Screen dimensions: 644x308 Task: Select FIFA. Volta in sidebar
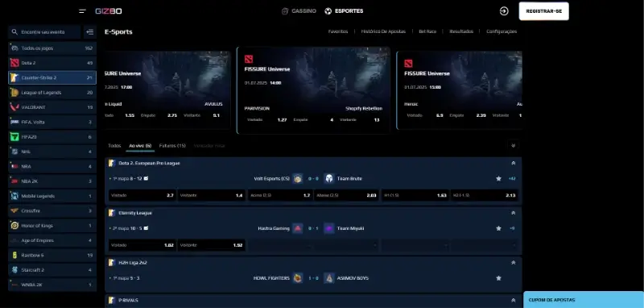(x=52, y=122)
